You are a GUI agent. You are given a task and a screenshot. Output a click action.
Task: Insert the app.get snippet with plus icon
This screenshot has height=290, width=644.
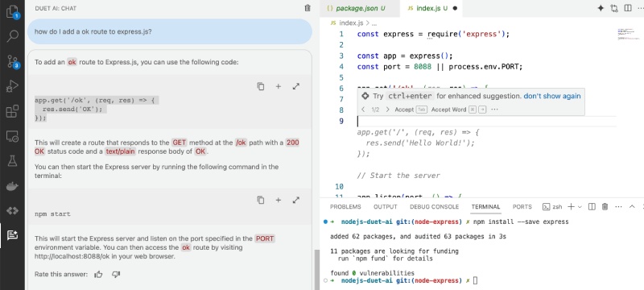[x=278, y=86]
